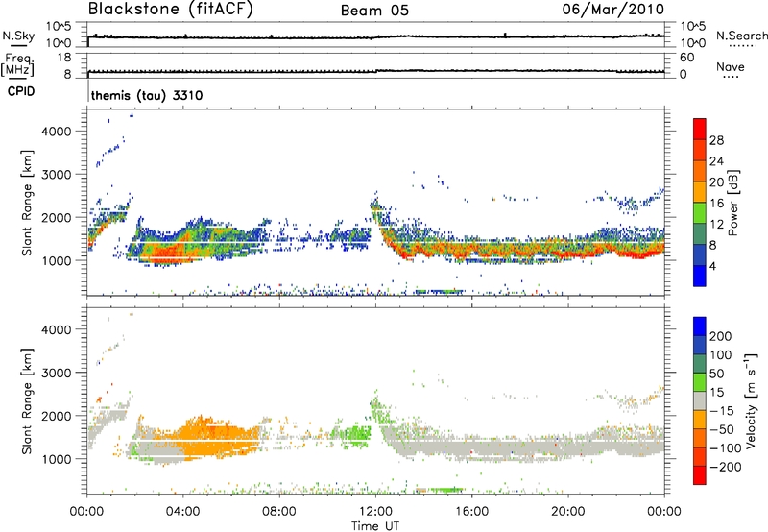Click the '-50' tick on the Velocity colorbar

[722, 429]
